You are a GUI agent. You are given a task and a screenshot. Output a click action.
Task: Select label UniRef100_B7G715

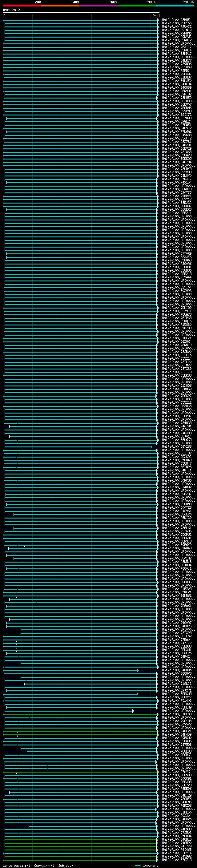coord(176,860)
